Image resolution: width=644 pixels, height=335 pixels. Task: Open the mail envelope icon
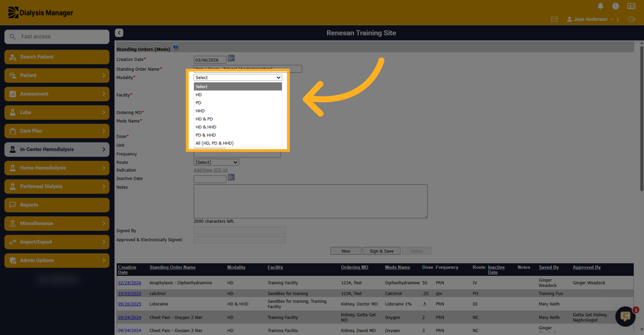coord(554,19)
